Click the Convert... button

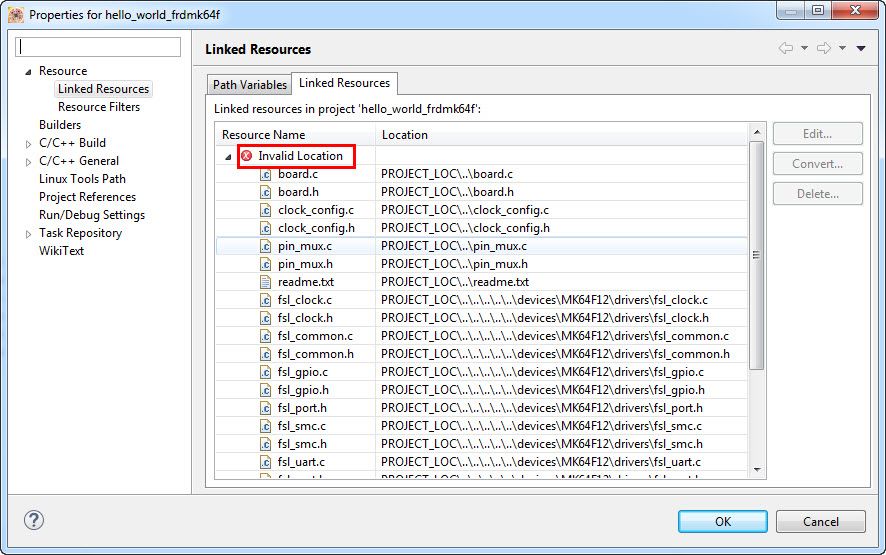click(x=818, y=164)
